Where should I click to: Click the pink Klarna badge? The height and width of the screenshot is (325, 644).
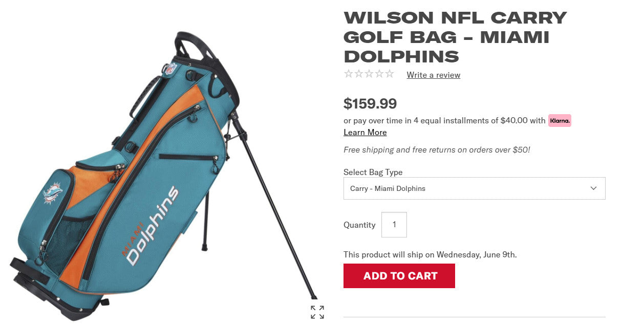(x=560, y=121)
